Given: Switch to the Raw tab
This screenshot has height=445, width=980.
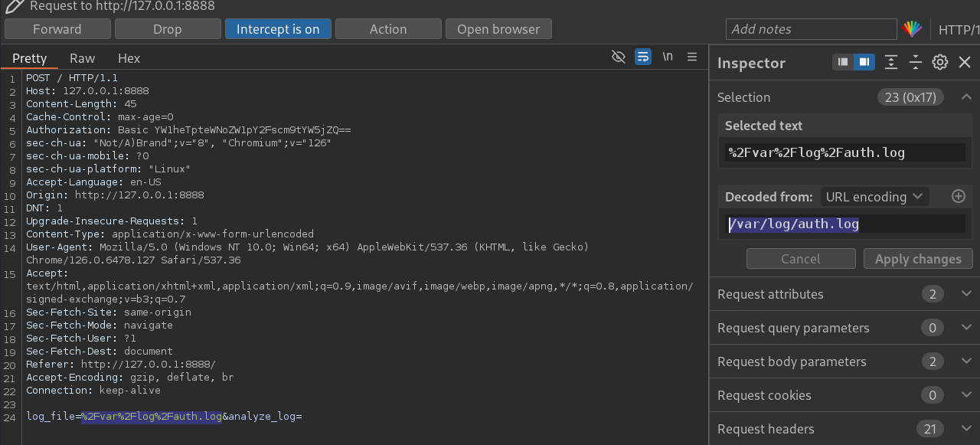Looking at the screenshot, I should 83,58.
